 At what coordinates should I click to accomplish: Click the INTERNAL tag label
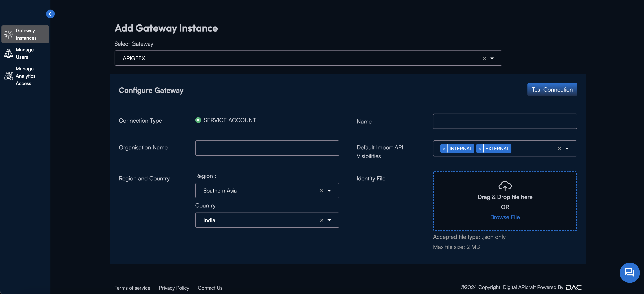(461, 149)
